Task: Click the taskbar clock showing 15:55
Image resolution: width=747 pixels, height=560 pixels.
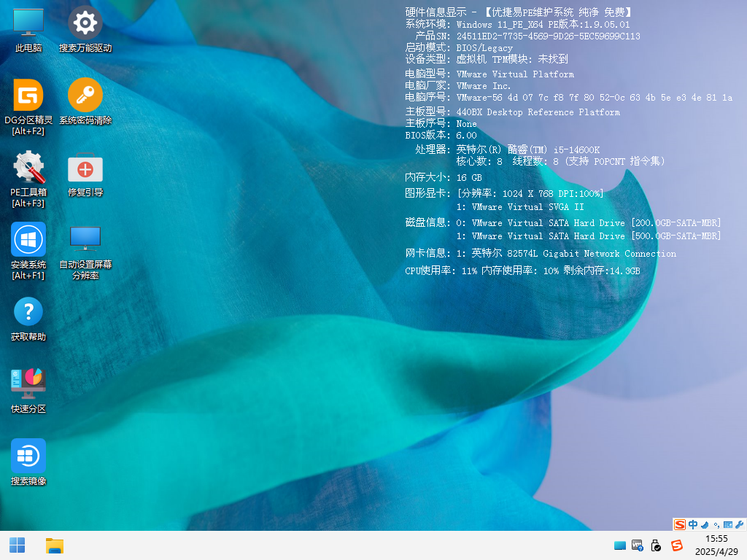Action: click(716, 545)
